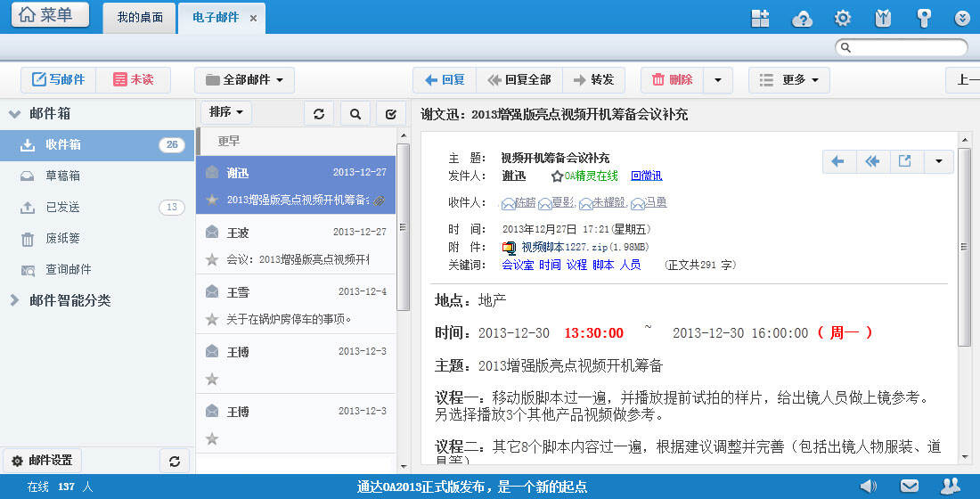Star the email from 王波

pos(212,259)
